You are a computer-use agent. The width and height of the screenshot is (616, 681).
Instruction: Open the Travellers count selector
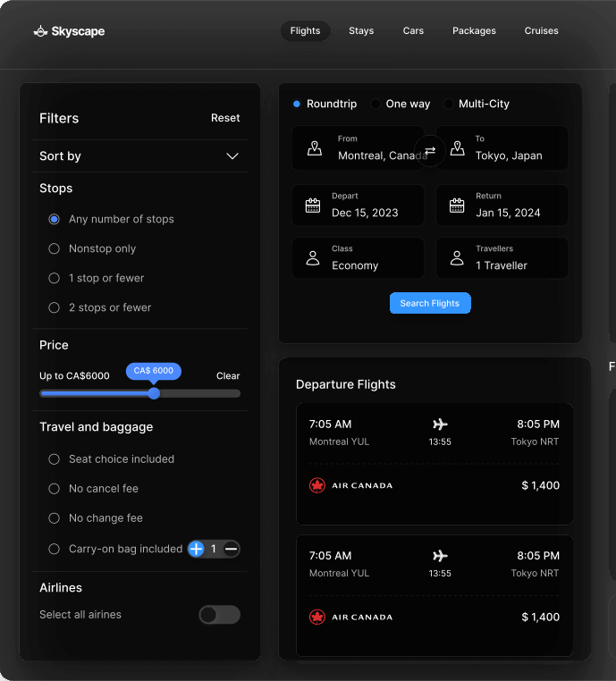point(502,258)
